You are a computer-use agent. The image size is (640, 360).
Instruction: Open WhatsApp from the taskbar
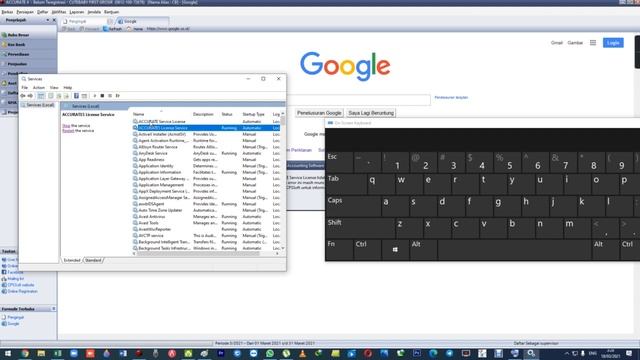[x=270, y=353]
